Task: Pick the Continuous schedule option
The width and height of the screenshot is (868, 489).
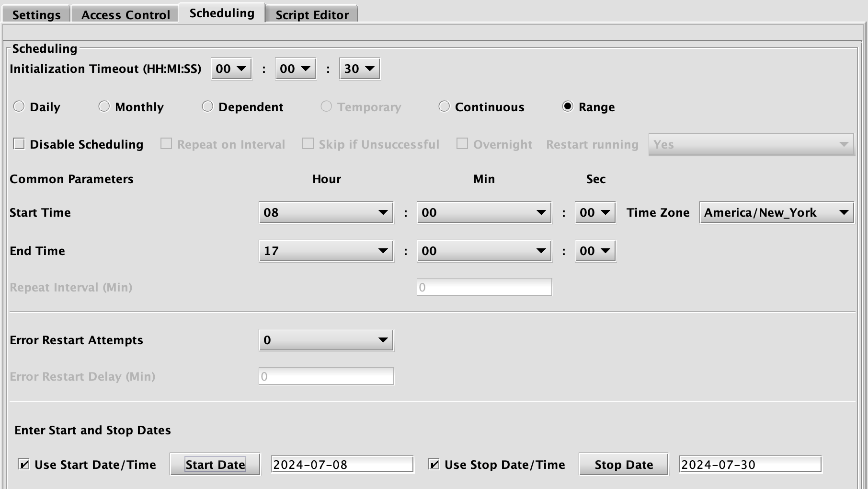Action: (x=444, y=106)
